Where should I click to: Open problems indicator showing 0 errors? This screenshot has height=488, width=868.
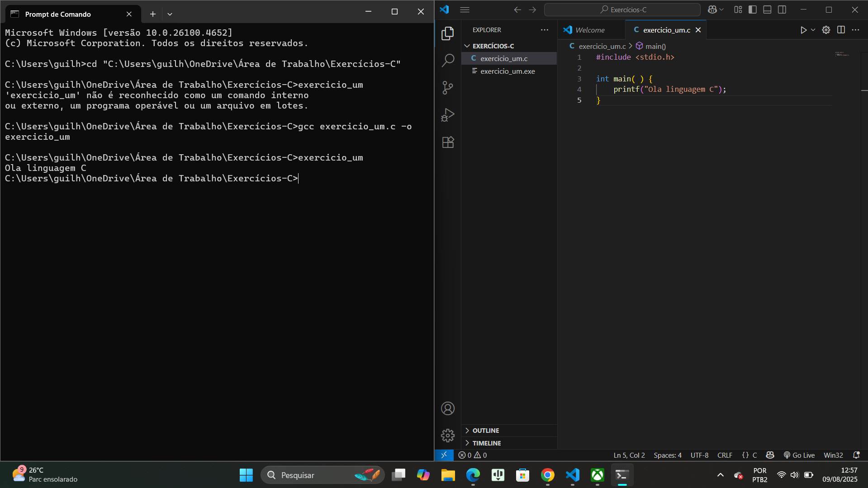473,455
